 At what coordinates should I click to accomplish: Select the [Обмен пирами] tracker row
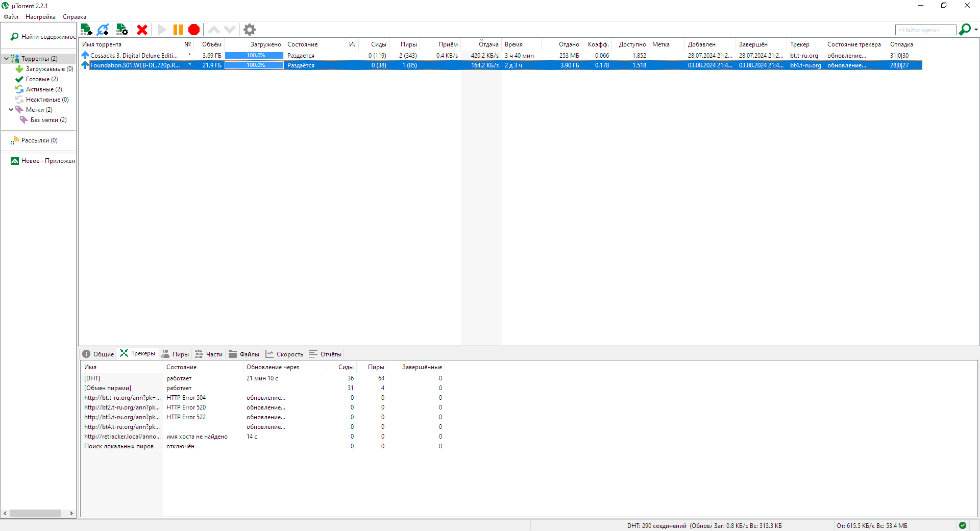(x=262, y=388)
